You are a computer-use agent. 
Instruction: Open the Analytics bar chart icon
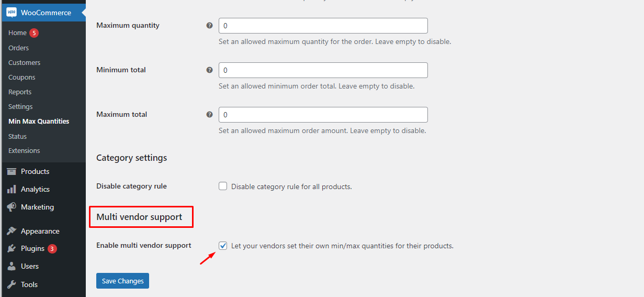coord(12,189)
